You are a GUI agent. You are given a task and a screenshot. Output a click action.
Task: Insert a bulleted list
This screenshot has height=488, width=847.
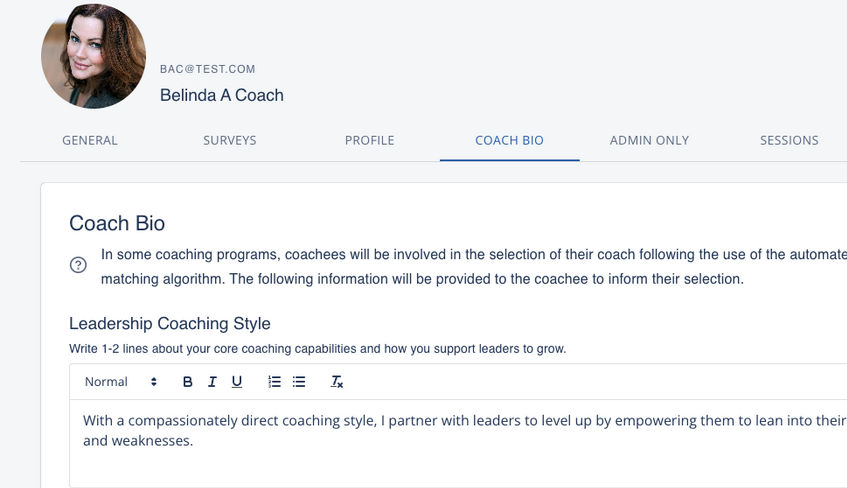[299, 382]
